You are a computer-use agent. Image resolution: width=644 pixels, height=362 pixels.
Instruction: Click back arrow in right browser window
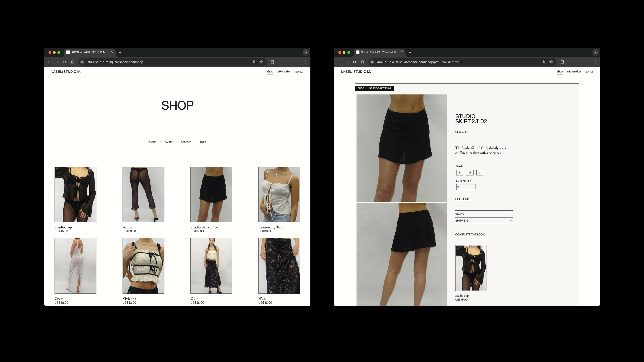(x=338, y=62)
